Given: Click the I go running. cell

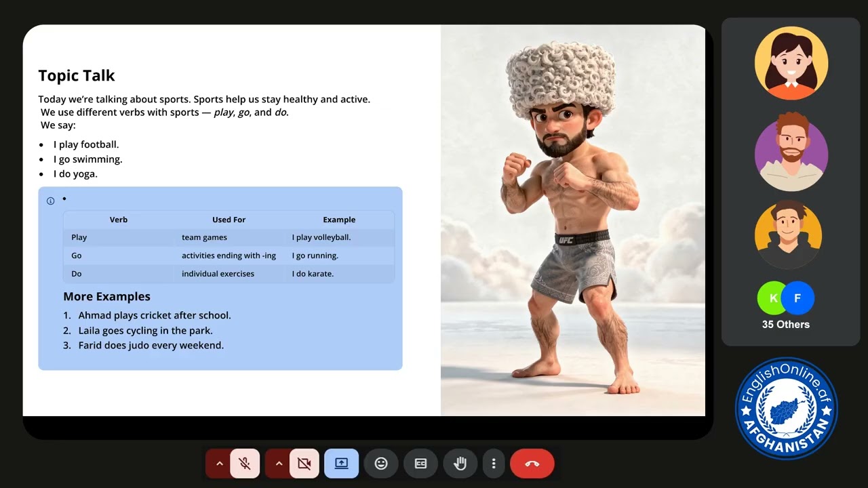Looking at the screenshot, I should tap(340, 256).
